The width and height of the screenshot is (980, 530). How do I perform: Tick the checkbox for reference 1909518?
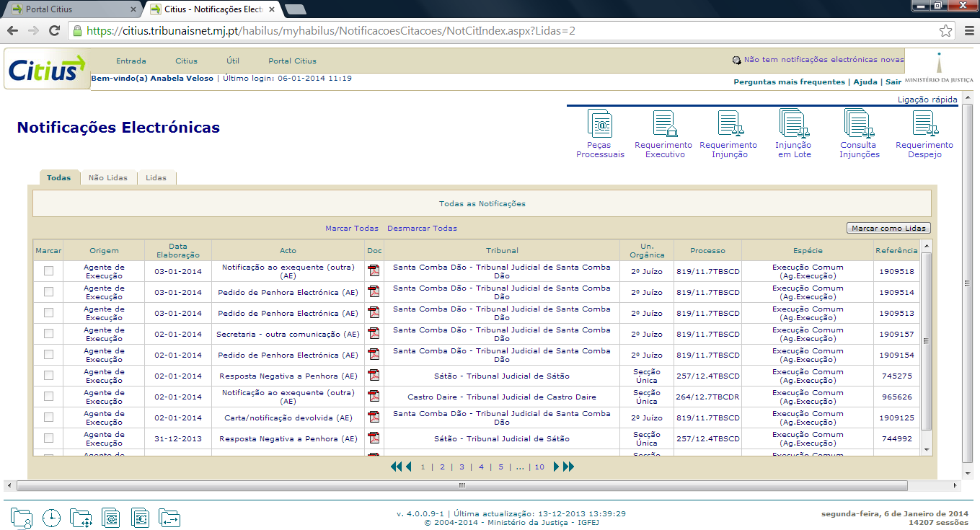click(x=48, y=271)
